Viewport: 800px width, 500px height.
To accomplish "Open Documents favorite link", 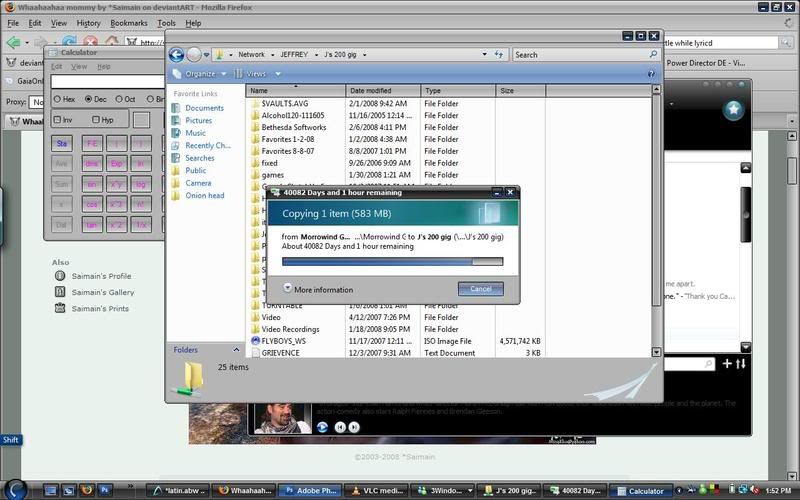I will [x=204, y=108].
